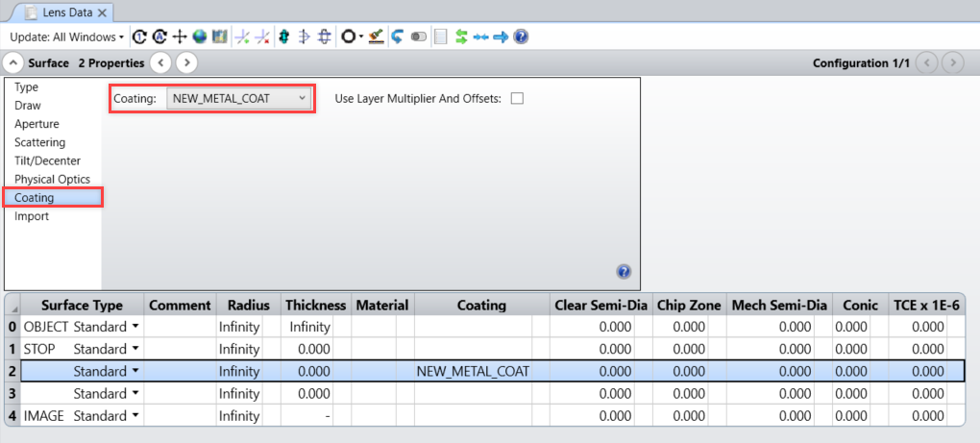
Task: Click the blue right arrow icon
Action: point(501,37)
